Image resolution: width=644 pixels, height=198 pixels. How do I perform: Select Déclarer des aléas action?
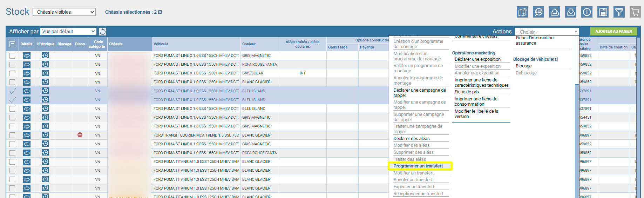(x=412, y=139)
